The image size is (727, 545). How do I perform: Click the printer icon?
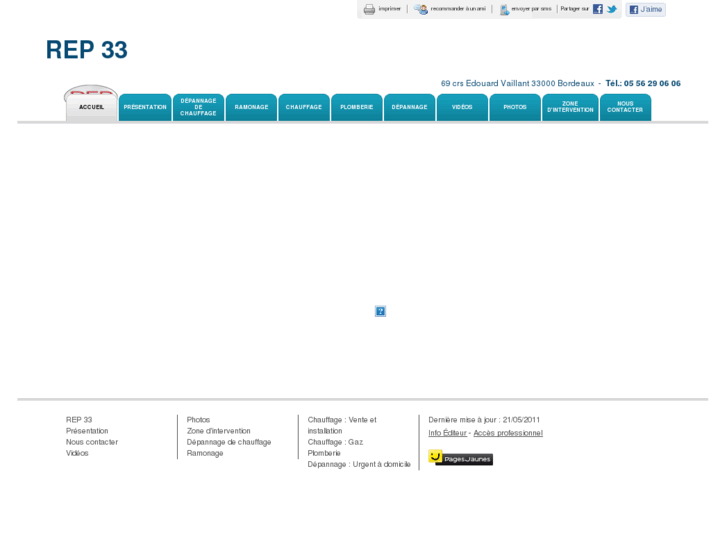coord(369,9)
